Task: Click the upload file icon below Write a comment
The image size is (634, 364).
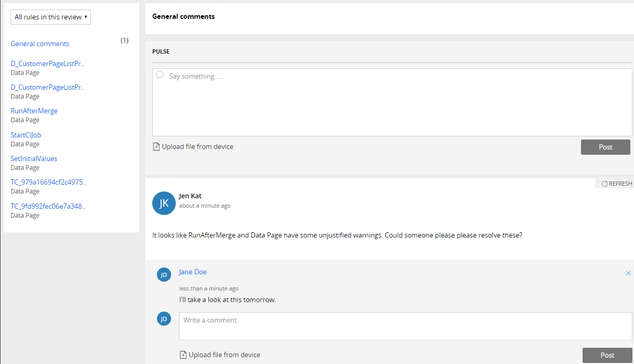Action: 183,355
